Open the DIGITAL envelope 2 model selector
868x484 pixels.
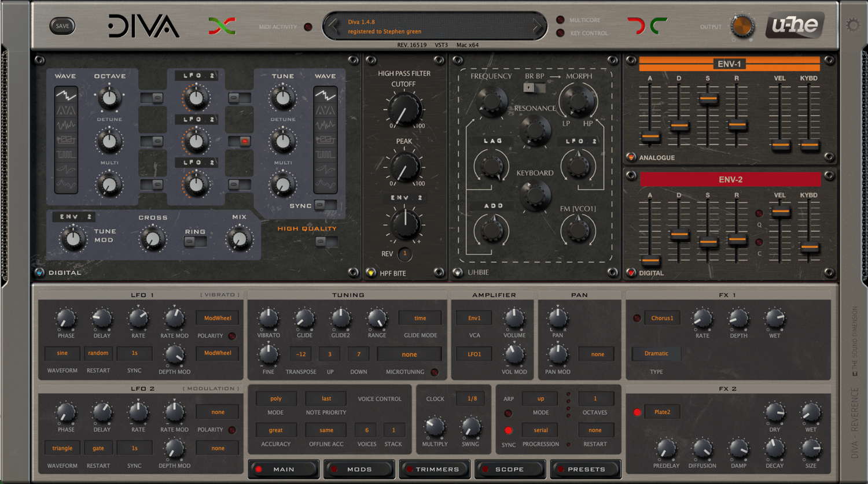click(x=631, y=273)
